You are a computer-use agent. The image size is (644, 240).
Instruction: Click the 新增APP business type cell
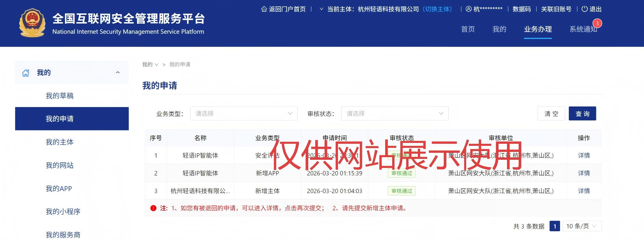pyautogui.click(x=267, y=173)
